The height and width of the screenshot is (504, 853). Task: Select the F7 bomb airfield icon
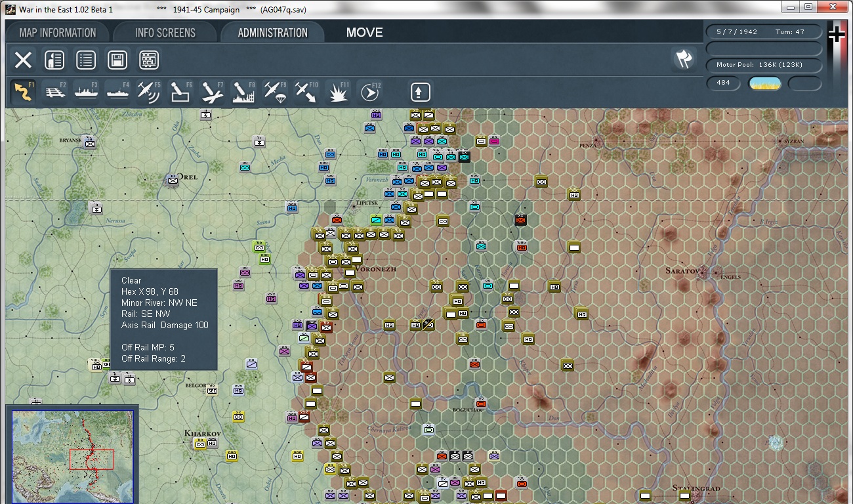point(213,92)
